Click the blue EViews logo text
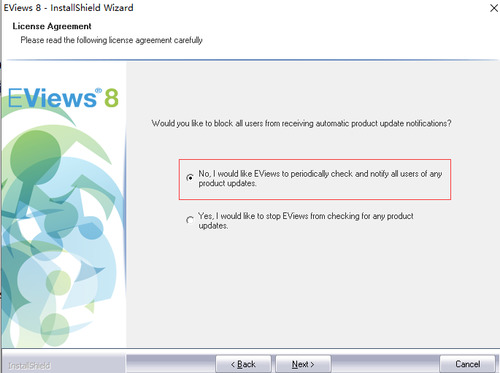The image size is (500, 373). click(x=52, y=98)
